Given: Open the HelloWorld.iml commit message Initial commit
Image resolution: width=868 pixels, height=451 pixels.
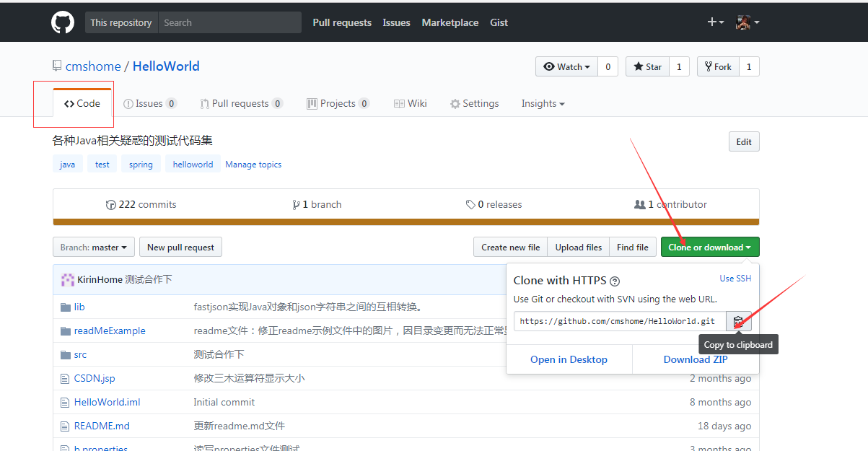Looking at the screenshot, I should pyautogui.click(x=224, y=402).
